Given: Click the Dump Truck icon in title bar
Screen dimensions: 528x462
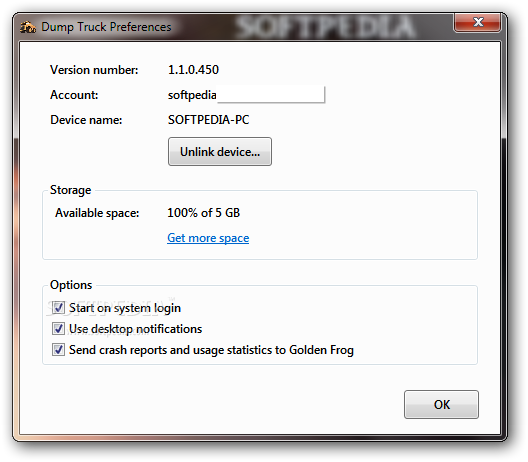Looking at the screenshot, I should 28,27.
